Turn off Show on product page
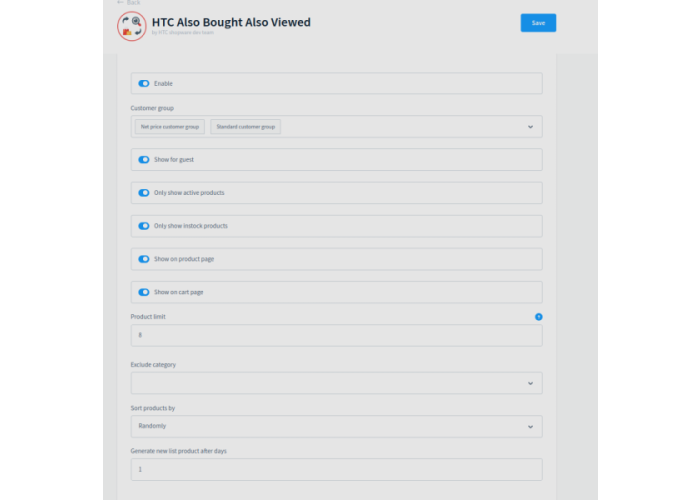 (144, 259)
